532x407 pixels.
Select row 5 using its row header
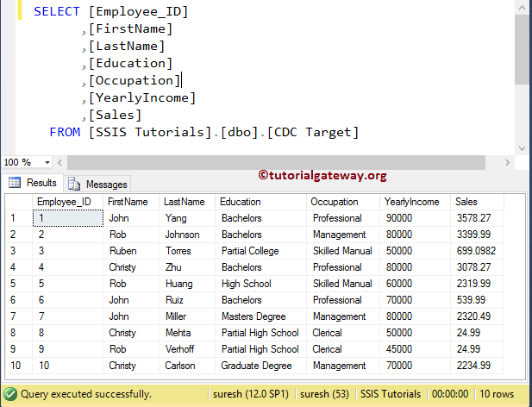click(x=16, y=284)
